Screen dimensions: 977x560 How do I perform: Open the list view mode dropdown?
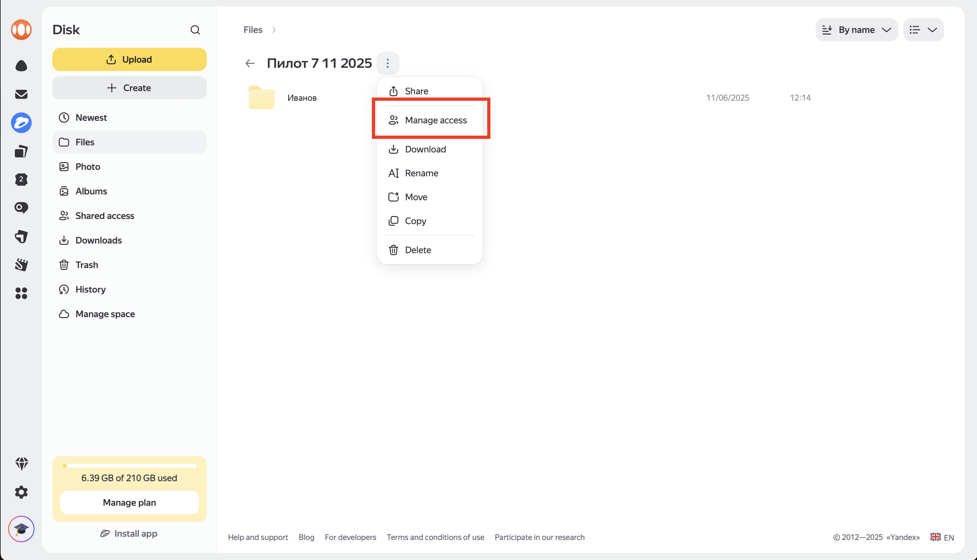(x=923, y=30)
